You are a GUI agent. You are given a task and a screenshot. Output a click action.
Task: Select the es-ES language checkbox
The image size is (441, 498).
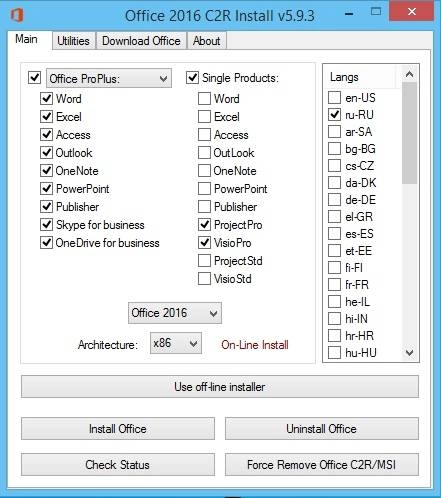pos(334,234)
